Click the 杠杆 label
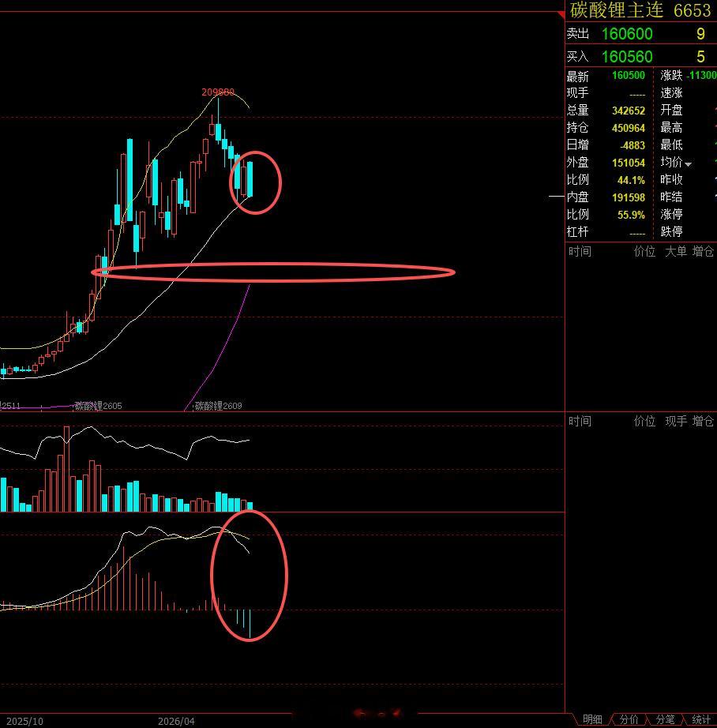 point(578,231)
